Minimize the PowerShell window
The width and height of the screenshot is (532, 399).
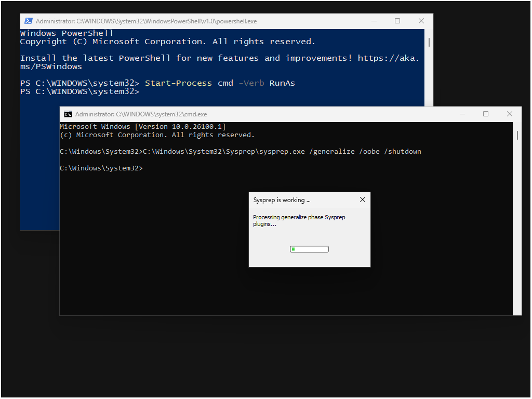coord(374,21)
